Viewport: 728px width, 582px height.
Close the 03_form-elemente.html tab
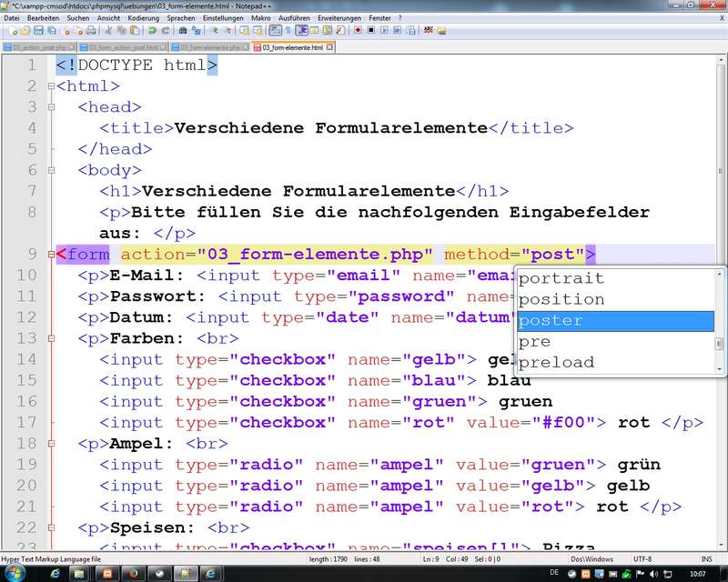click(329, 46)
